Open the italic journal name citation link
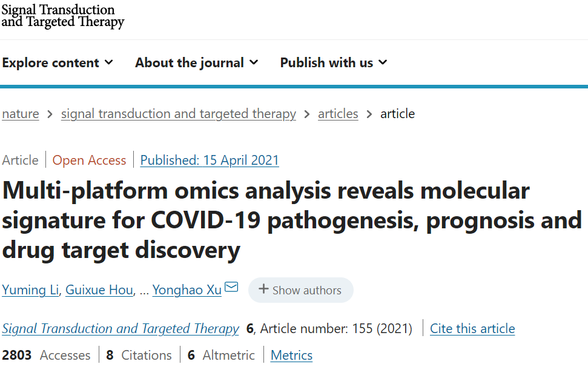 121,328
